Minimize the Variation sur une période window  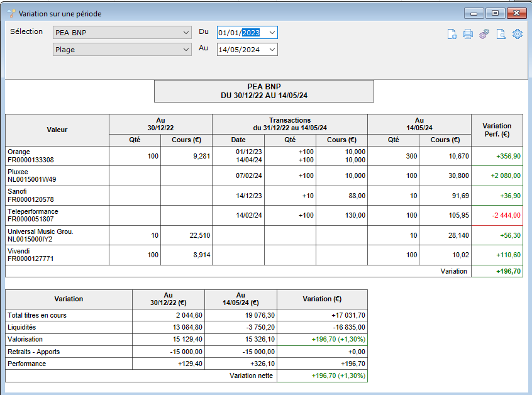click(x=474, y=14)
